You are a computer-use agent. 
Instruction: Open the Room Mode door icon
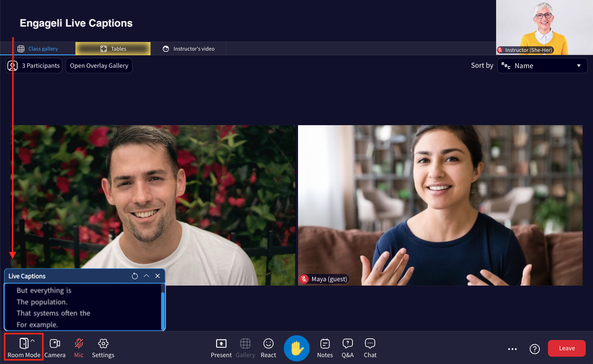click(x=24, y=343)
